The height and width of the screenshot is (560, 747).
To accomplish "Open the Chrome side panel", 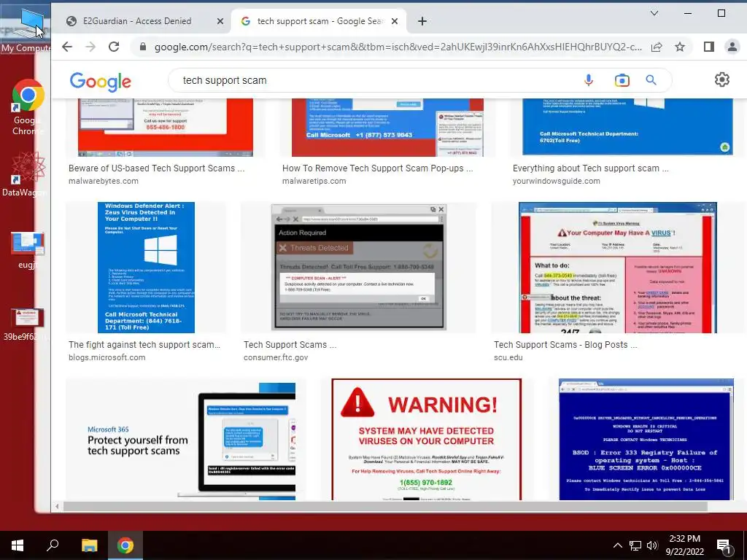I will tap(709, 47).
